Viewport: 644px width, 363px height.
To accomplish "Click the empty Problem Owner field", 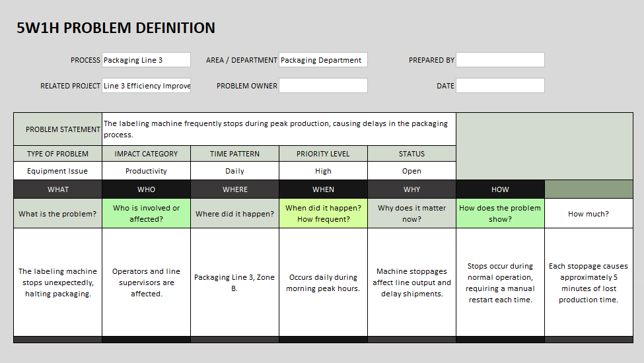I will click(323, 86).
